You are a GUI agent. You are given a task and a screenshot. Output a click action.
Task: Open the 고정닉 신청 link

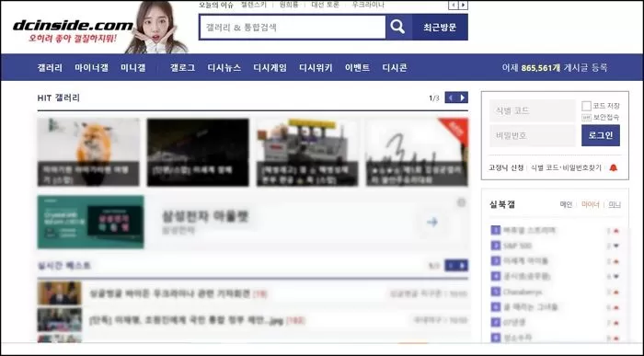pos(506,167)
